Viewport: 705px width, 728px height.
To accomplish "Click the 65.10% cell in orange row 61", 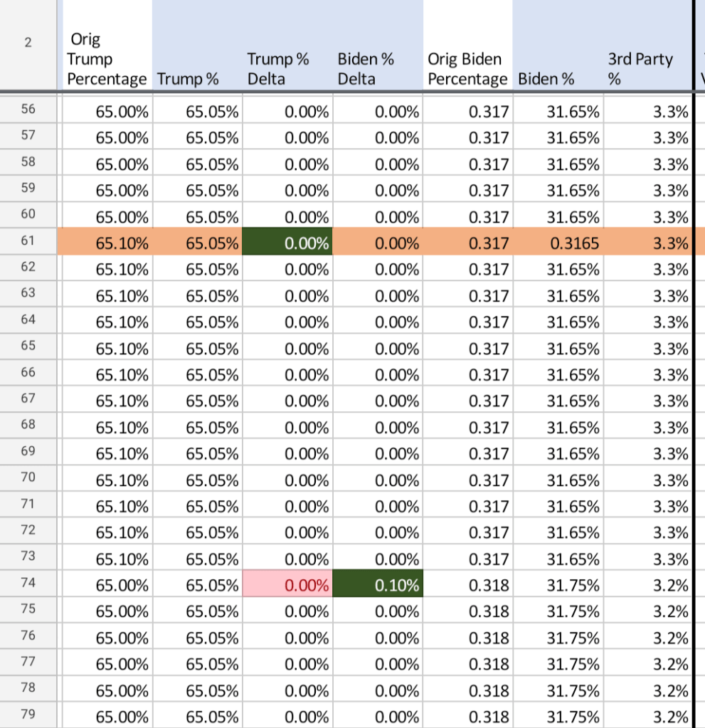I will tap(107, 243).
